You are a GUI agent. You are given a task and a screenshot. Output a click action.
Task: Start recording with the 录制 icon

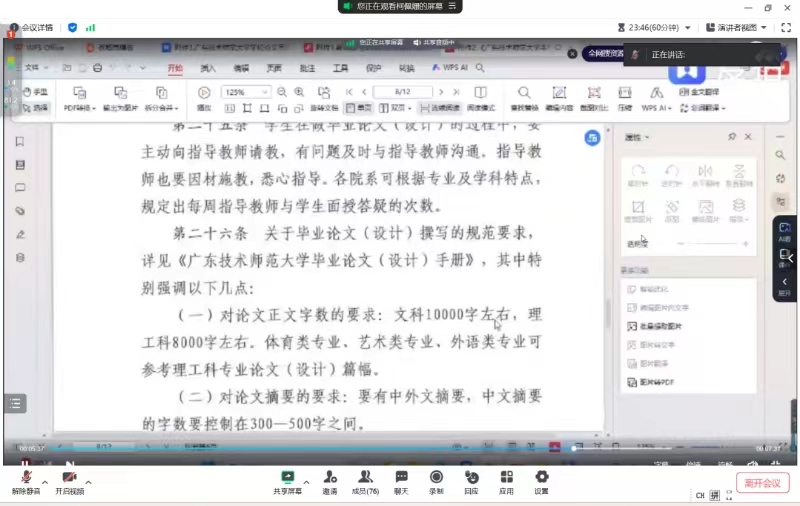tap(436, 479)
